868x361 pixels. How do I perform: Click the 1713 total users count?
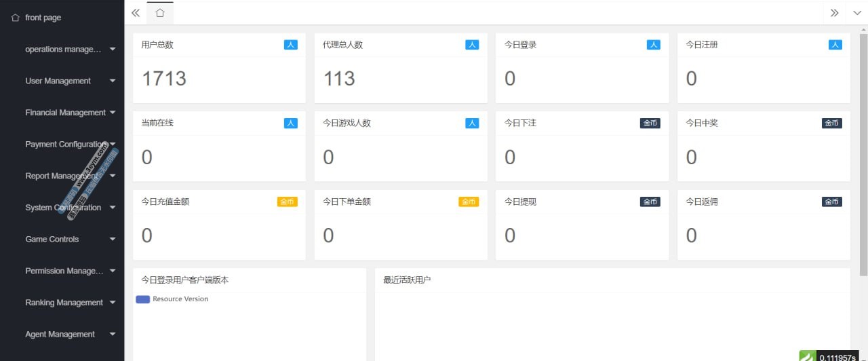click(x=164, y=79)
